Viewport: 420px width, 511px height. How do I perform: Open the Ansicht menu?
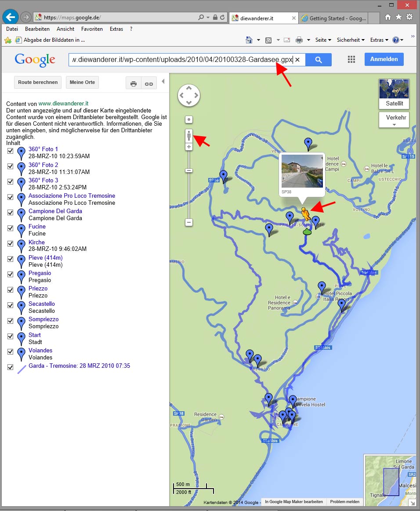click(65, 29)
